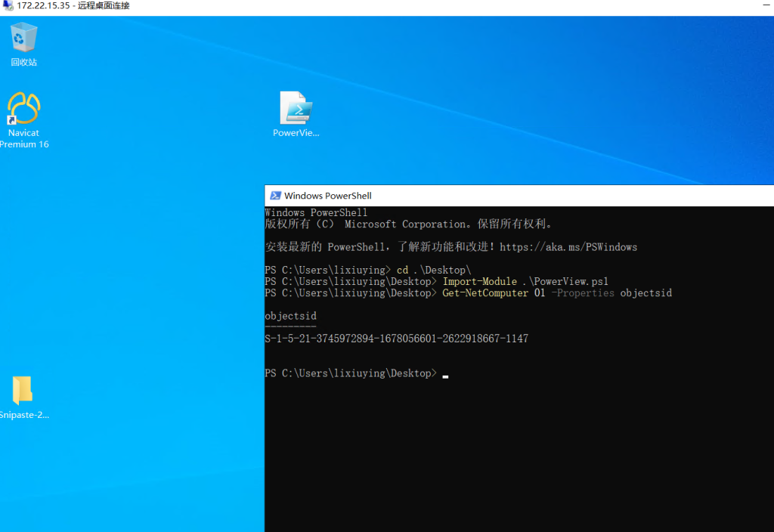Click the Get-NetComputer command text

pos(485,293)
